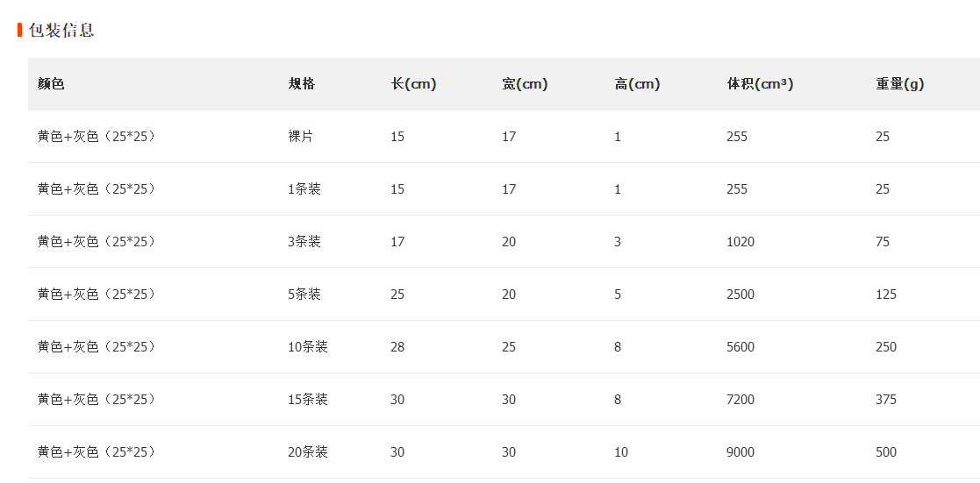Click the volume value 9000

(x=740, y=451)
